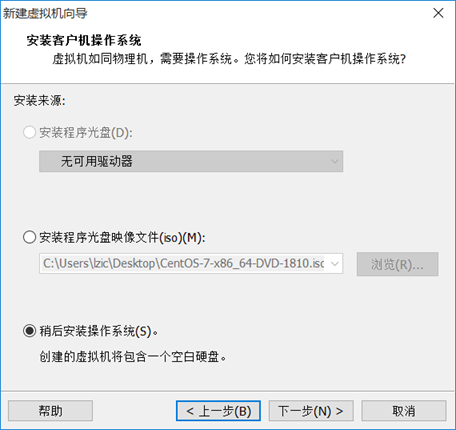This screenshot has height=430, width=456.
Task: Click the 安装客户机操作系统 heading
Action: [84, 40]
